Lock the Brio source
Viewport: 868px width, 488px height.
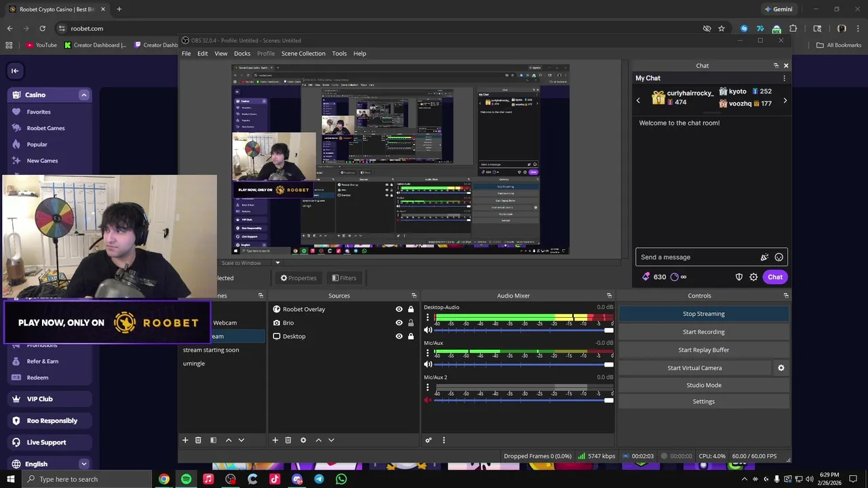tap(410, 323)
